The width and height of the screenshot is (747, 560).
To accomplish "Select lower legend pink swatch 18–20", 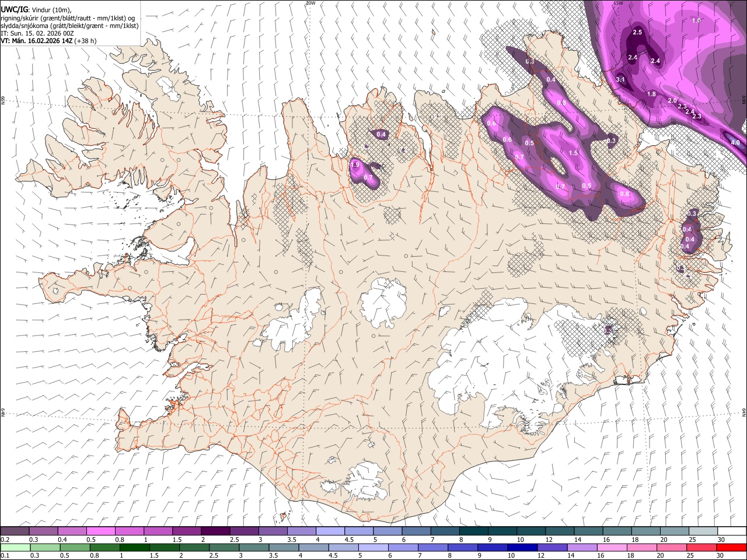I will tap(642, 547).
